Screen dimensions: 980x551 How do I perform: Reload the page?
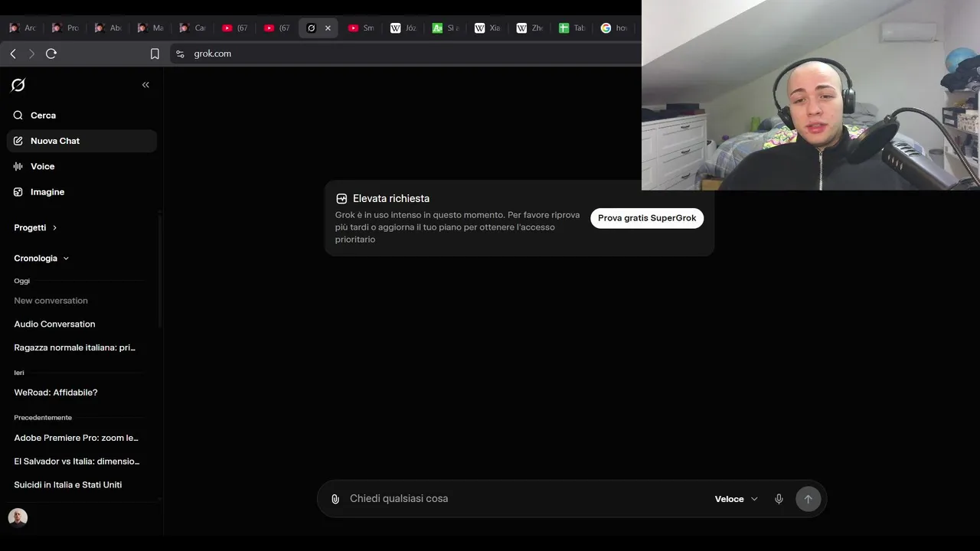click(x=51, y=54)
